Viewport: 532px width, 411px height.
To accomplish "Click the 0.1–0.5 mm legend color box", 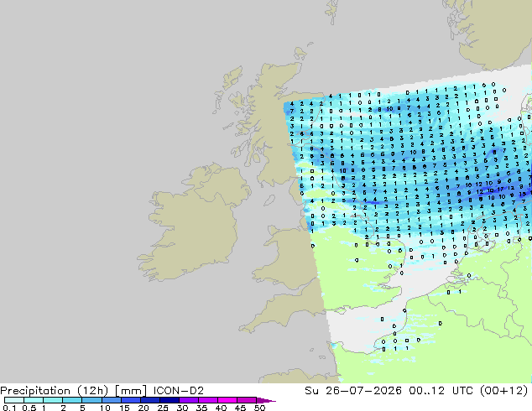I will (x=14, y=400).
